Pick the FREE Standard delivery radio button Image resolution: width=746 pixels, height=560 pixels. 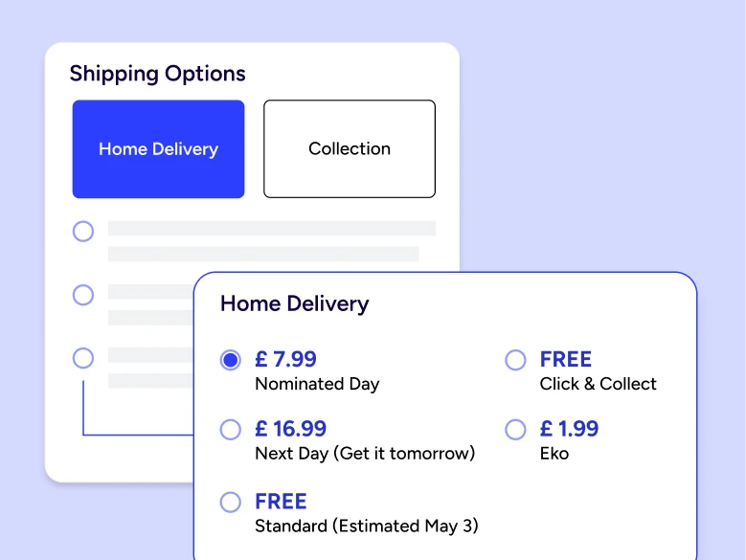231,502
